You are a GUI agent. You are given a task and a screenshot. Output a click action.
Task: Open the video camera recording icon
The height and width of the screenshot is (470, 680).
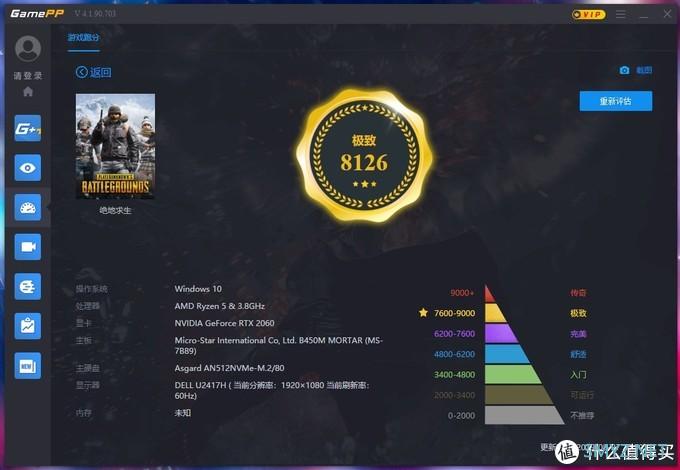coord(28,246)
